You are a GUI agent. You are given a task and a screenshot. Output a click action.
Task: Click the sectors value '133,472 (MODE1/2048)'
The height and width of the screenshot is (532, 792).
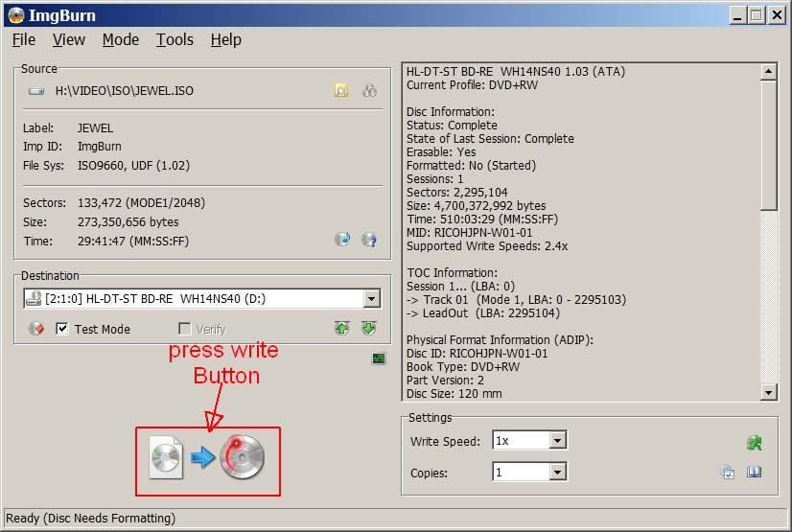142,203
